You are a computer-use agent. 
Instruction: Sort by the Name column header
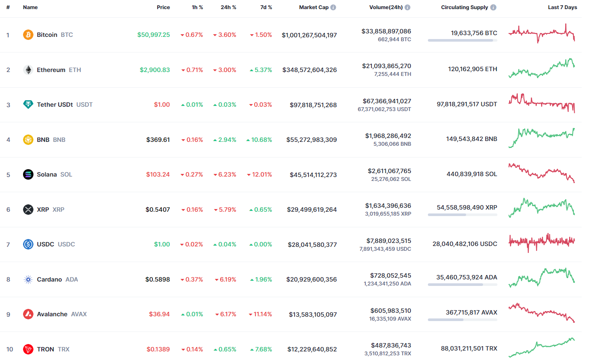[x=30, y=7]
